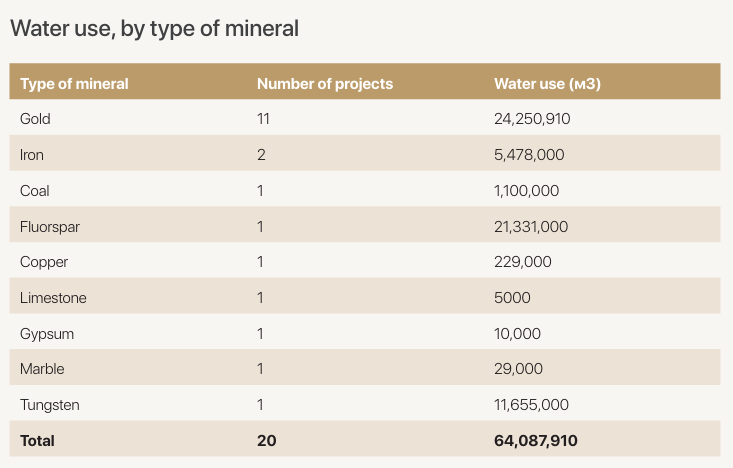Click the Total row label

tap(37, 440)
